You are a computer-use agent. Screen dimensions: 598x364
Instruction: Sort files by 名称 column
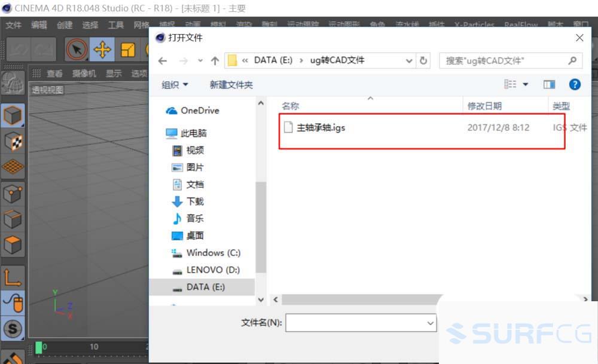[291, 106]
